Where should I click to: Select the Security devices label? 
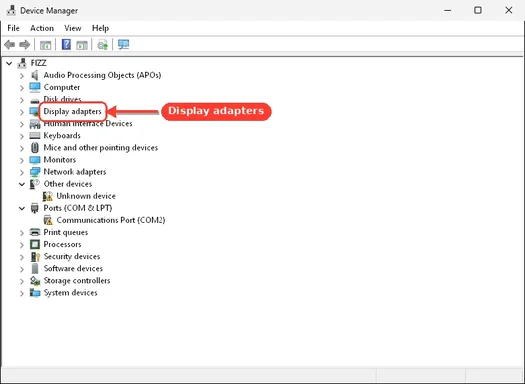point(72,256)
